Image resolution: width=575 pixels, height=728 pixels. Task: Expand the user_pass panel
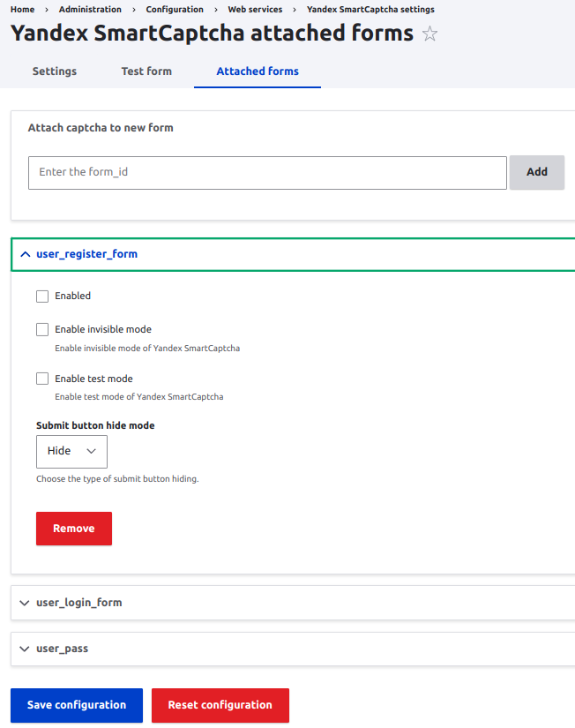point(63,649)
